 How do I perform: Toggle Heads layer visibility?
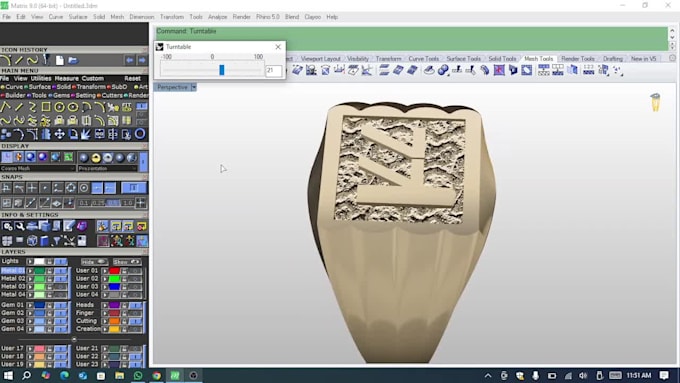pyautogui.click(x=135, y=305)
